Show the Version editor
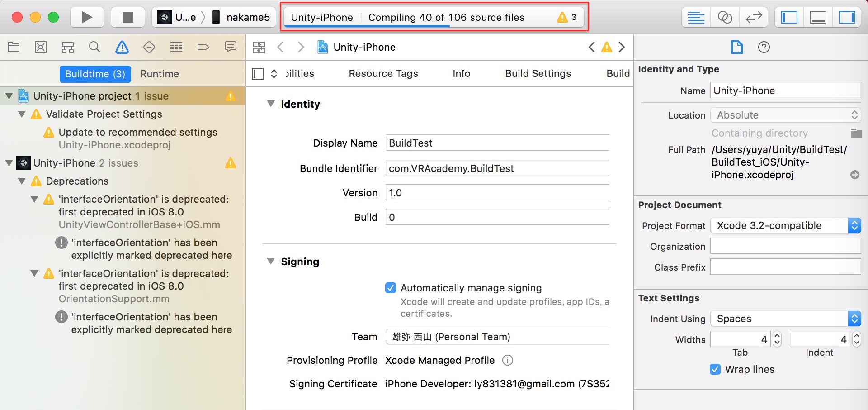 (x=754, y=18)
